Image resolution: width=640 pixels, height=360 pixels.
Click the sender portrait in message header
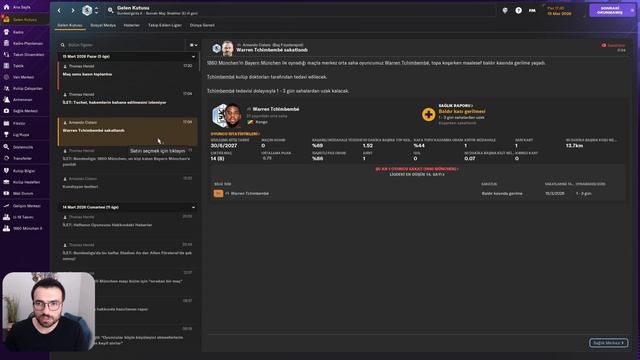(x=228, y=48)
